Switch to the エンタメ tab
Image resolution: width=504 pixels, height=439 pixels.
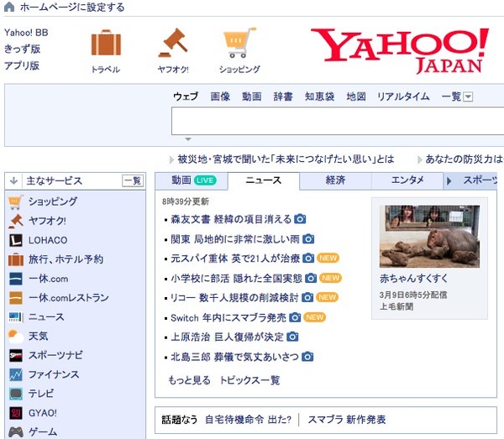click(x=407, y=180)
